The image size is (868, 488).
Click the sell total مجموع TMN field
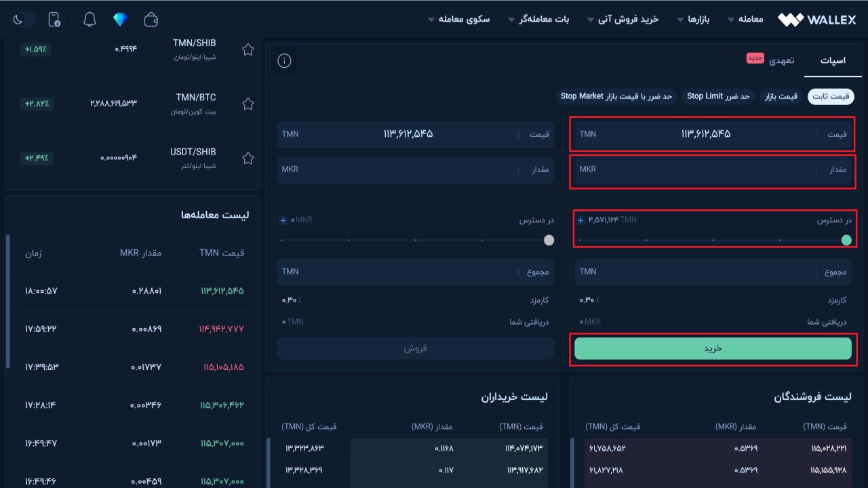pyautogui.click(x=415, y=272)
